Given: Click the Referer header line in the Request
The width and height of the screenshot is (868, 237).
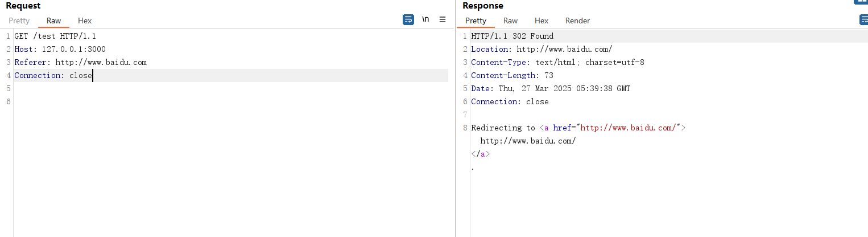Looking at the screenshot, I should [80, 62].
